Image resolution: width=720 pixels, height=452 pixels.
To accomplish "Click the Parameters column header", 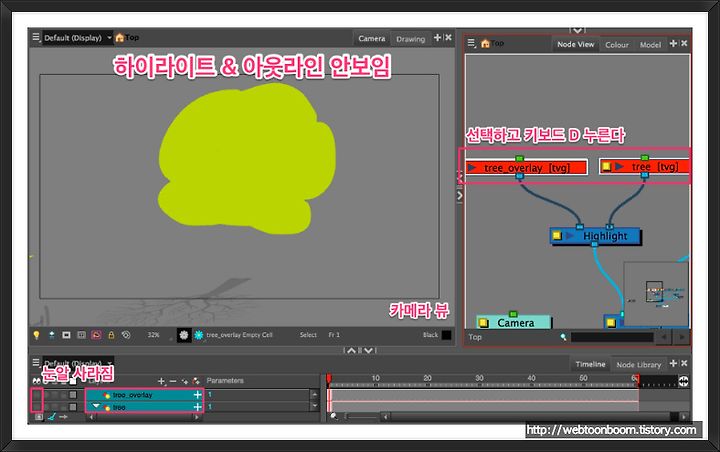I will pos(225,381).
